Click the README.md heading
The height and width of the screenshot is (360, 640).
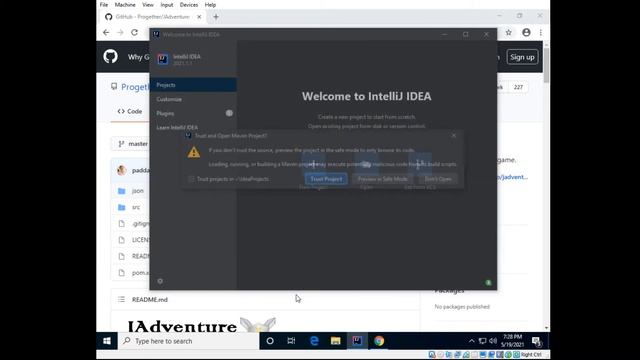click(150, 300)
